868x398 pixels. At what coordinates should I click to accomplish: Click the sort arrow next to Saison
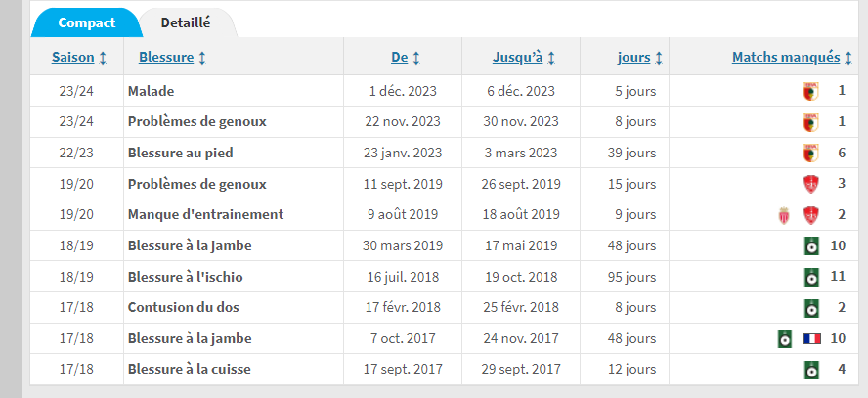pos(103,58)
